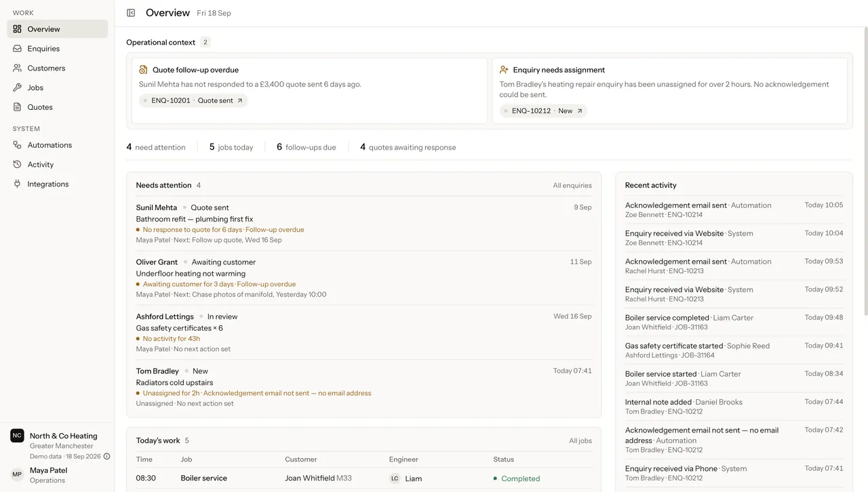Click the Recent activity heading
The height and width of the screenshot is (492, 868).
click(x=651, y=186)
